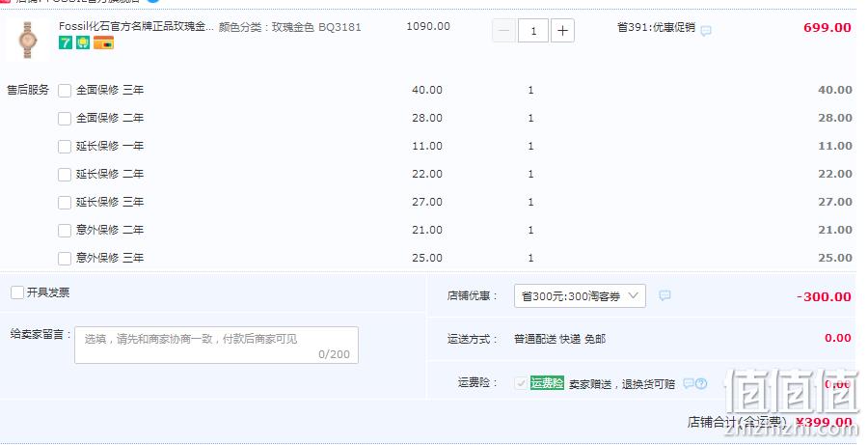Click the 颜色分类：玫瑰金色 BQ3181 text
868x445 pixels.
289,27
